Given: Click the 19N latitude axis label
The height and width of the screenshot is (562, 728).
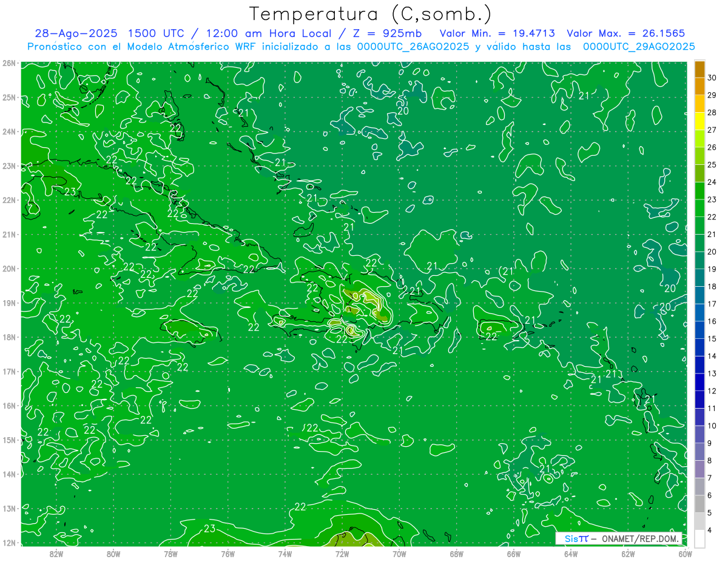Looking at the screenshot, I should (x=9, y=303).
